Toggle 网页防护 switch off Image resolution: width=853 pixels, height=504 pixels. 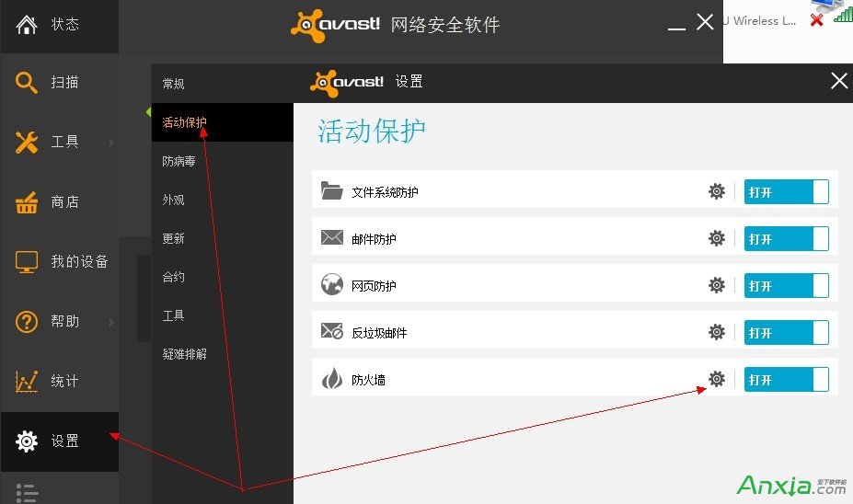(x=786, y=285)
